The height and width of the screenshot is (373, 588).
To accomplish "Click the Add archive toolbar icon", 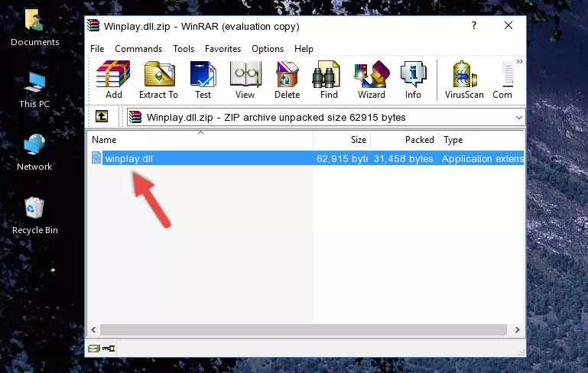I will (113, 79).
